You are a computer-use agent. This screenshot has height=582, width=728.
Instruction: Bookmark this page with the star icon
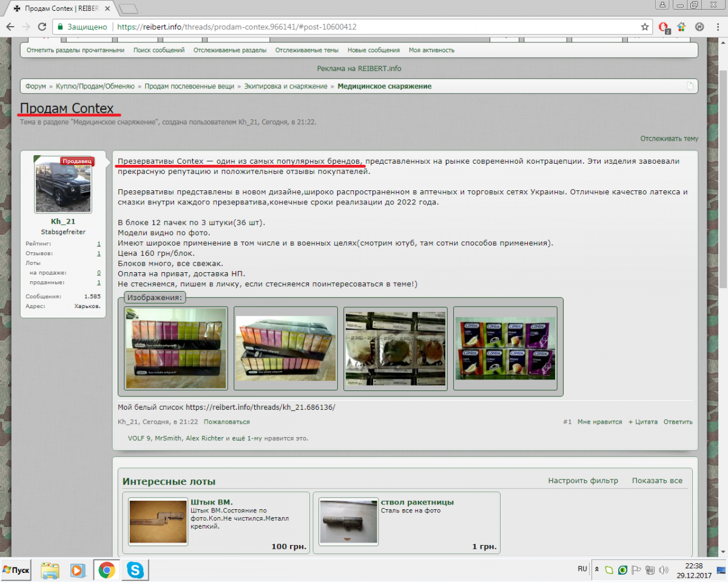(645, 27)
